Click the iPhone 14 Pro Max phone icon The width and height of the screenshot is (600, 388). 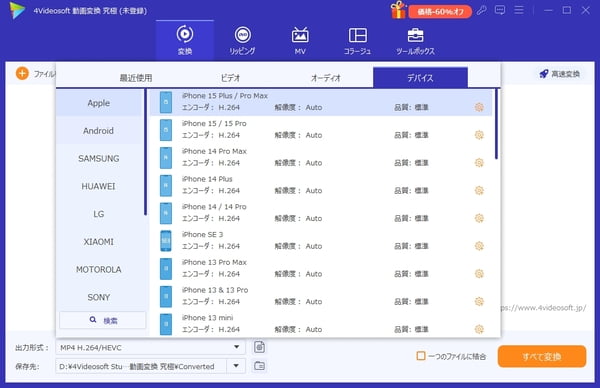[166, 158]
